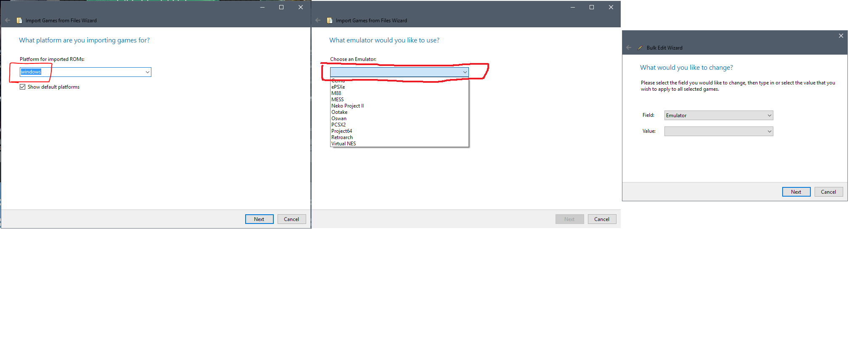The width and height of the screenshot is (868, 363).
Task: Open the Field dropdown showing Emulator
Action: pyautogui.click(x=719, y=115)
